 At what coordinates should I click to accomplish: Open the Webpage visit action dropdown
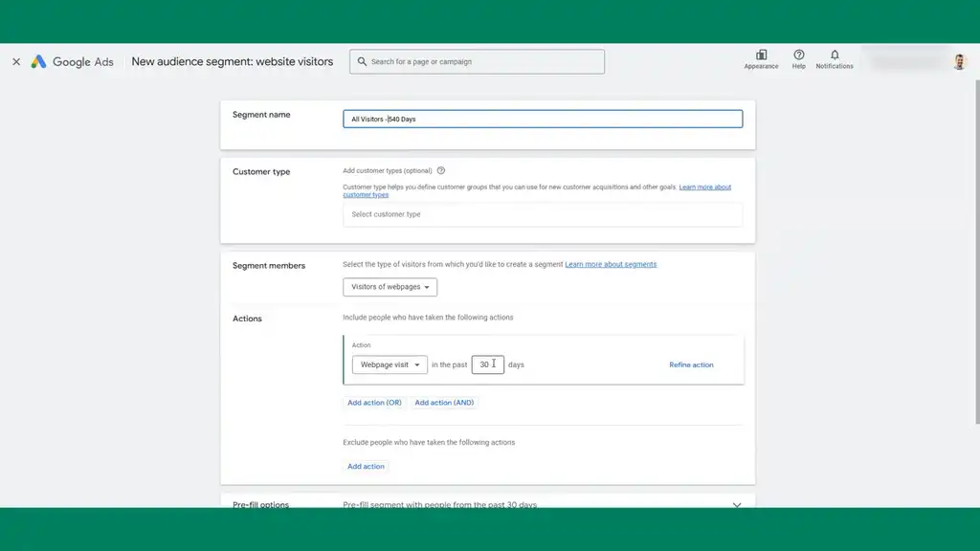point(390,364)
